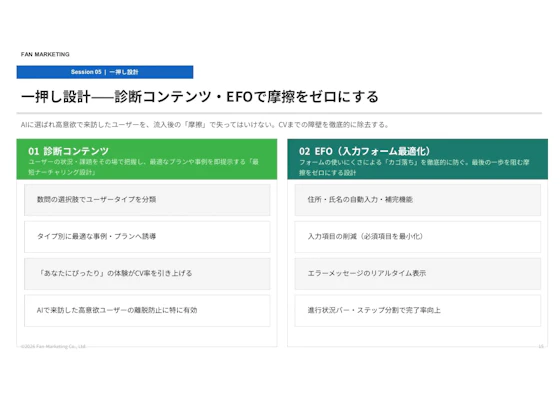Click the row AIで来訪した高意欲ユーザーの離脱防止に特に有効
Viewport: 560px width, 396px height.
[x=147, y=311]
